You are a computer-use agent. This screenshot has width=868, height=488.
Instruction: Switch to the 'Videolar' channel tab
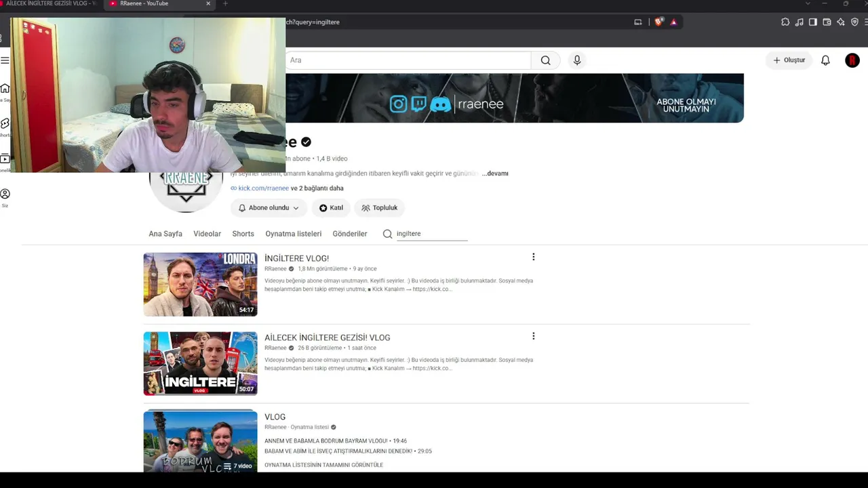tap(207, 234)
